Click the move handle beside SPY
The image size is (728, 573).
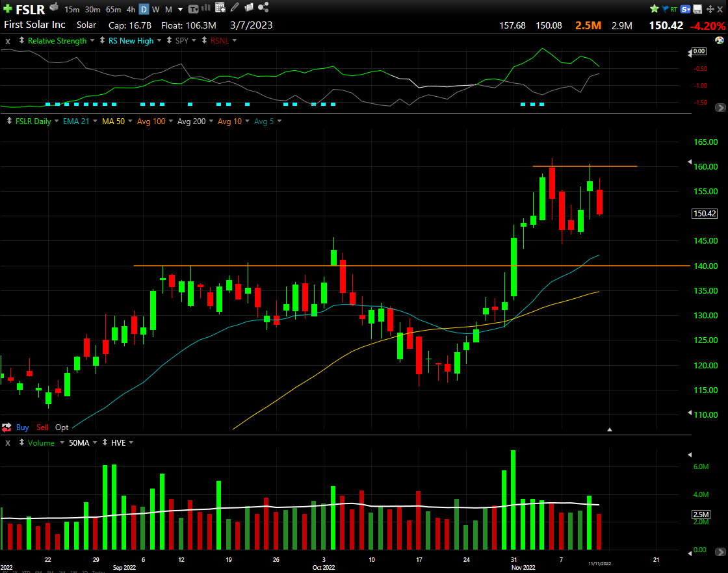169,40
